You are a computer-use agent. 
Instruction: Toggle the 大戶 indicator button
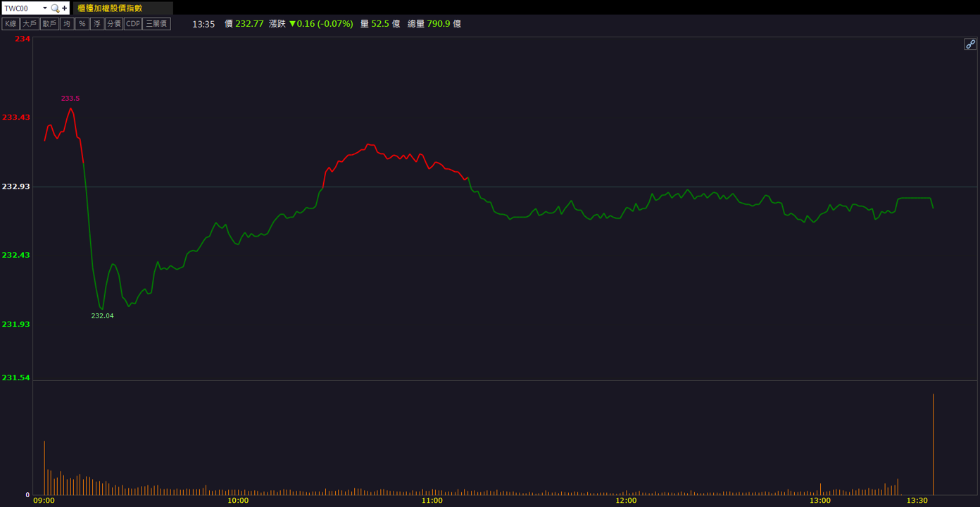tap(30, 24)
